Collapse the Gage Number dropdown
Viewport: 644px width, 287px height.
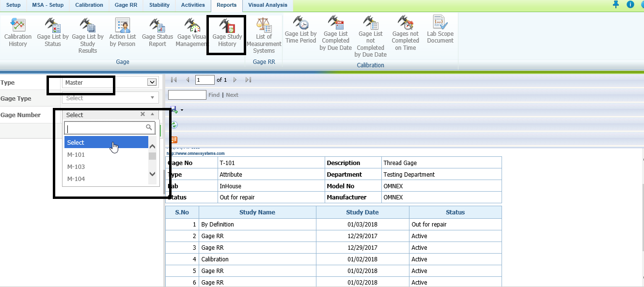point(152,114)
